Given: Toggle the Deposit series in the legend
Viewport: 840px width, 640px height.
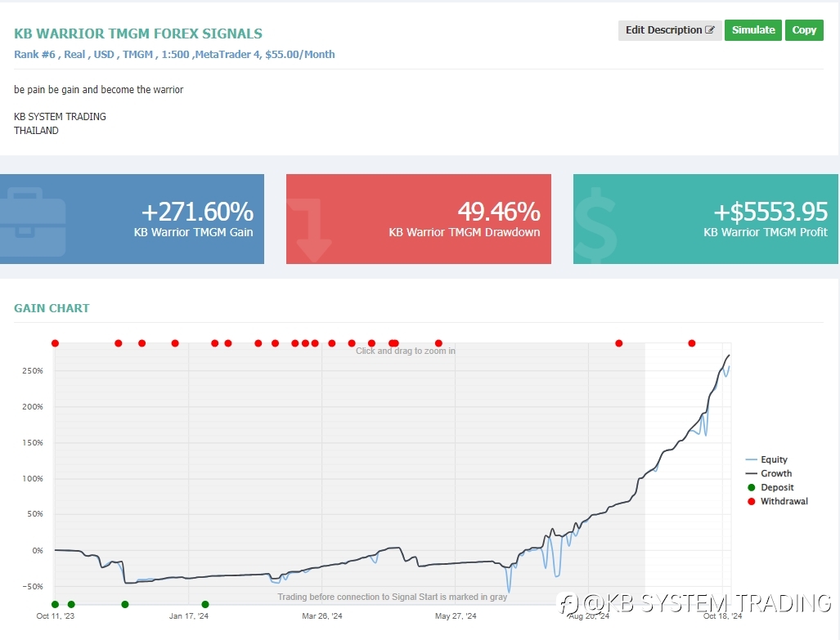Looking at the screenshot, I should pyautogui.click(x=770, y=487).
